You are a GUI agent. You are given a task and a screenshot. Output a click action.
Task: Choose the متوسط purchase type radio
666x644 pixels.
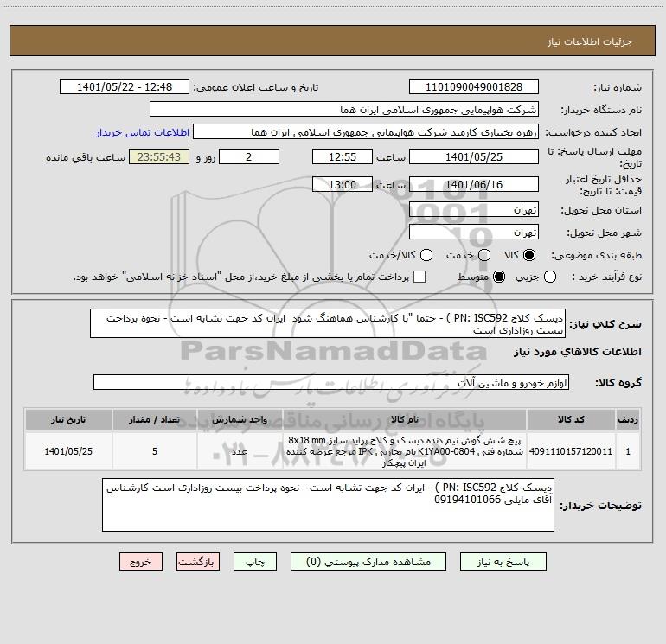tap(499, 277)
